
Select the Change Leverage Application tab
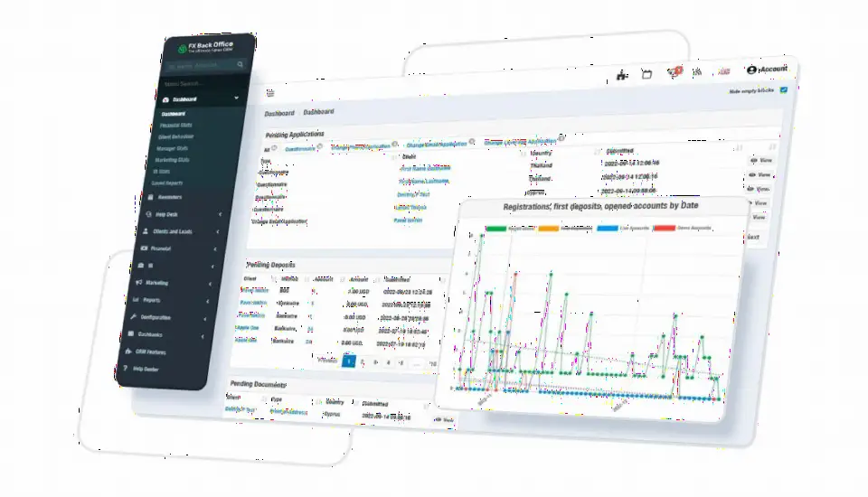[520, 142]
